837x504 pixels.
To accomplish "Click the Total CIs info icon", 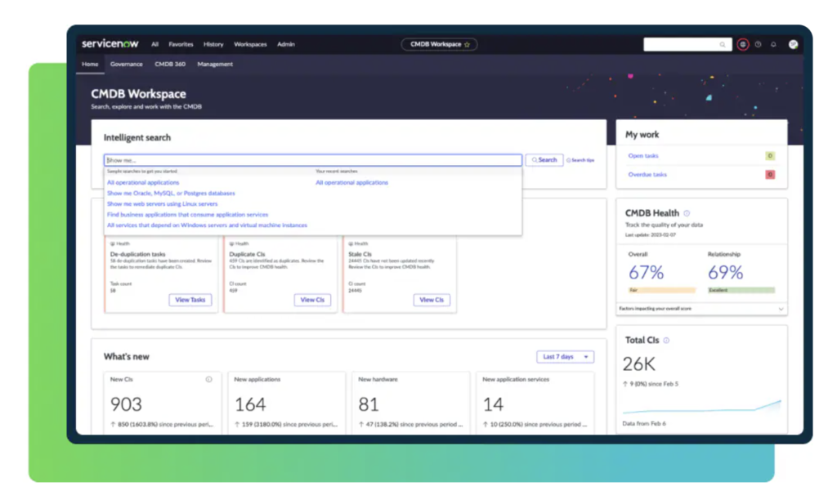I will (x=667, y=339).
